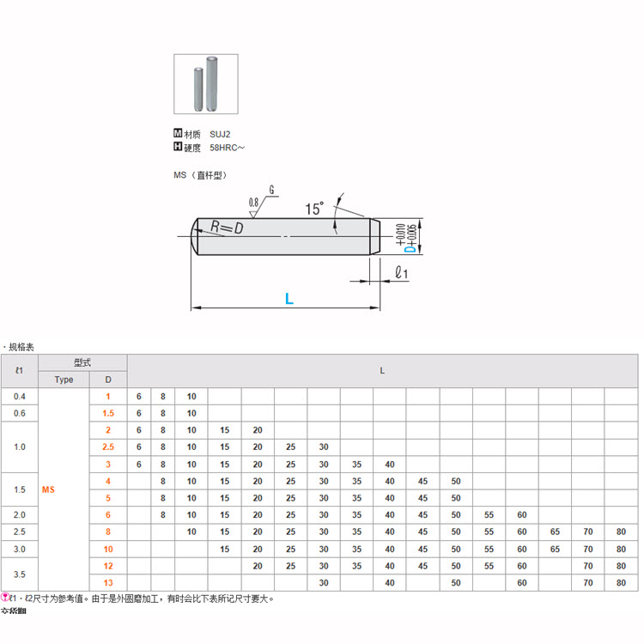Click length 70 in the D 13 row
644x644 pixels.
[588, 583]
